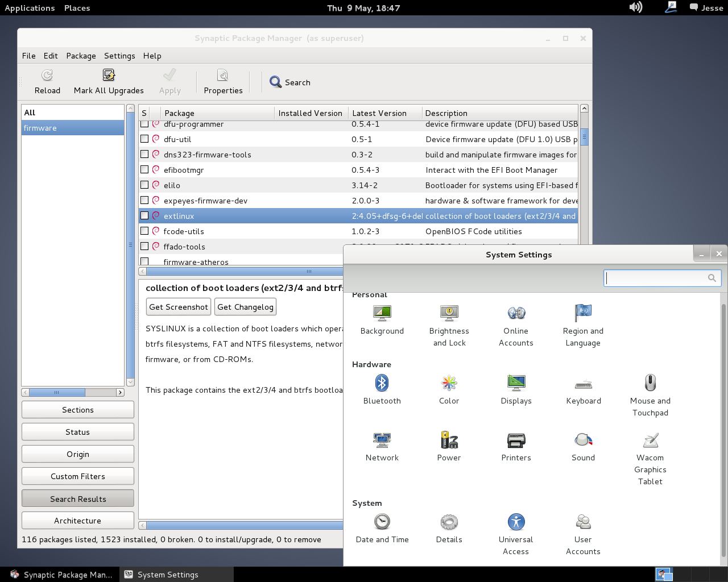Click the Sections filter button

78,410
